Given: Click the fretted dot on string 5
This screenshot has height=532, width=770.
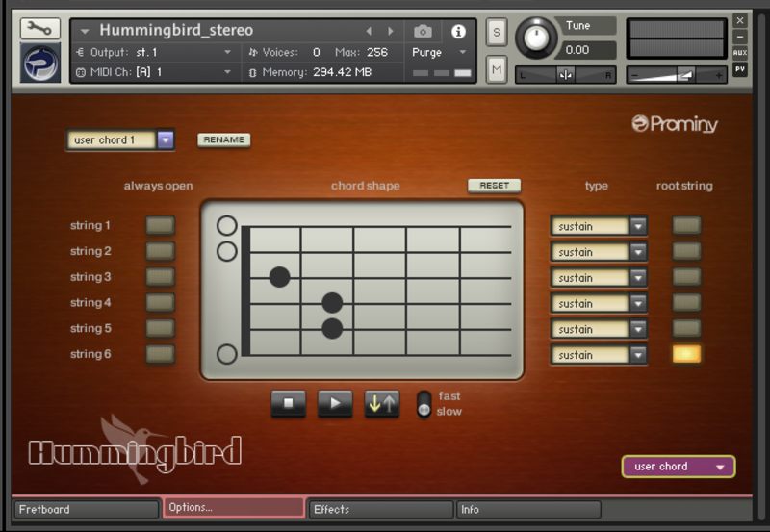Looking at the screenshot, I should tap(332, 328).
